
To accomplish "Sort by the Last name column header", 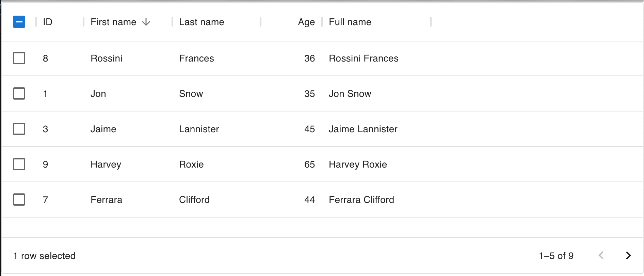I will click(x=202, y=22).
